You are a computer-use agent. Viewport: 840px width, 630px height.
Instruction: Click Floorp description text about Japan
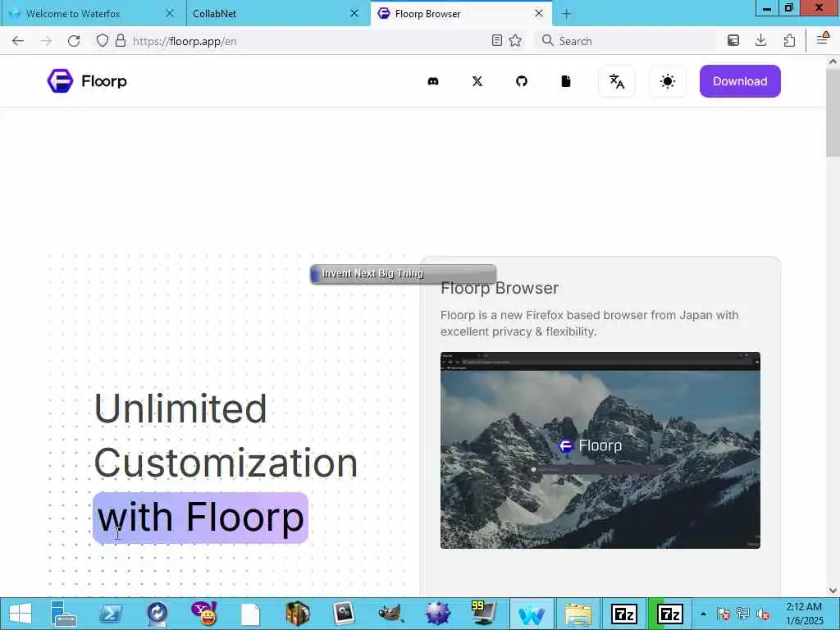(589, 323)
